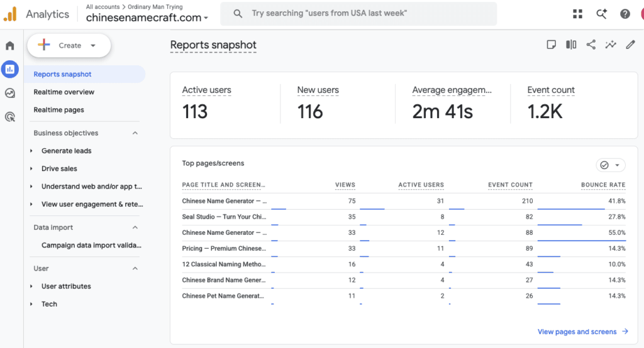644x348 pixels.
Task: Click the Average engagement metric label
Action: [452, 90]
